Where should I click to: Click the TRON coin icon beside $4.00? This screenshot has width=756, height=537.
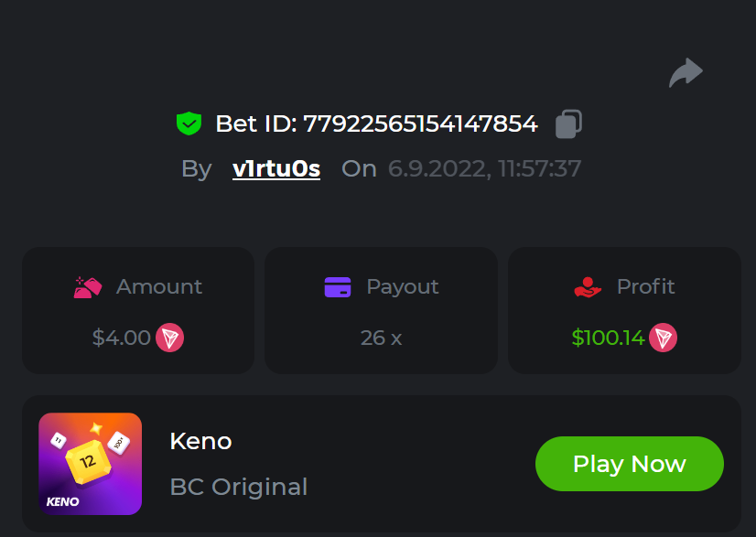pos(169,338)
